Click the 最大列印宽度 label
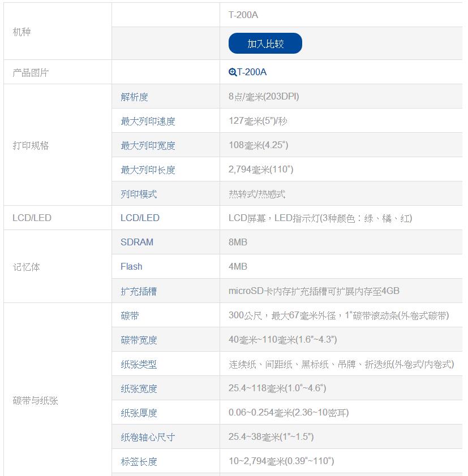Viewport: 468px width, 476px height. [148, 145]
